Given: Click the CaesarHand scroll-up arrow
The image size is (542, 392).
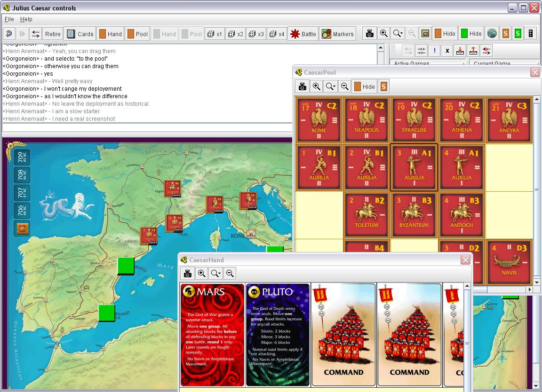Looking at the screenshot, I should click(x=467, y=286).
